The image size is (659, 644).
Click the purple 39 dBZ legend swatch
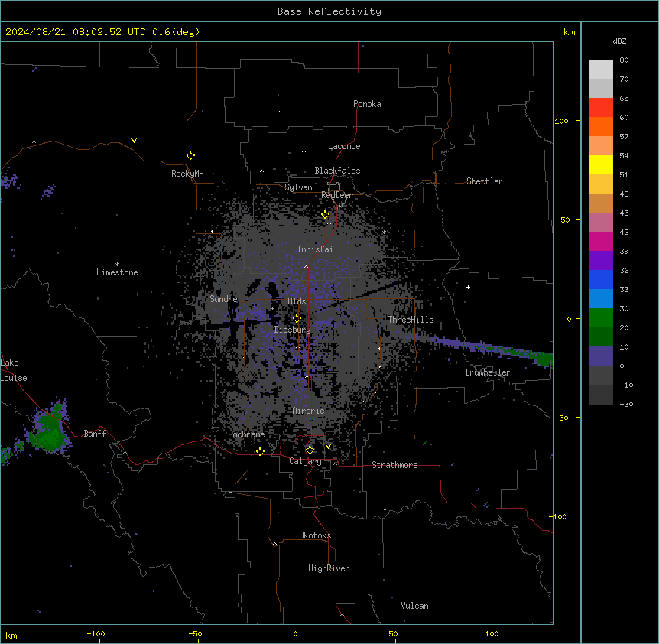click(601, 260)
